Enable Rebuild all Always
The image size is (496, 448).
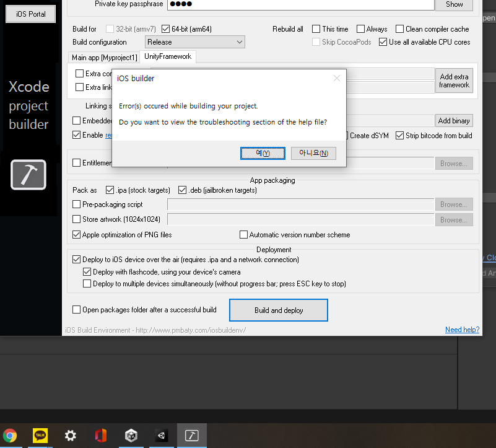360,29
